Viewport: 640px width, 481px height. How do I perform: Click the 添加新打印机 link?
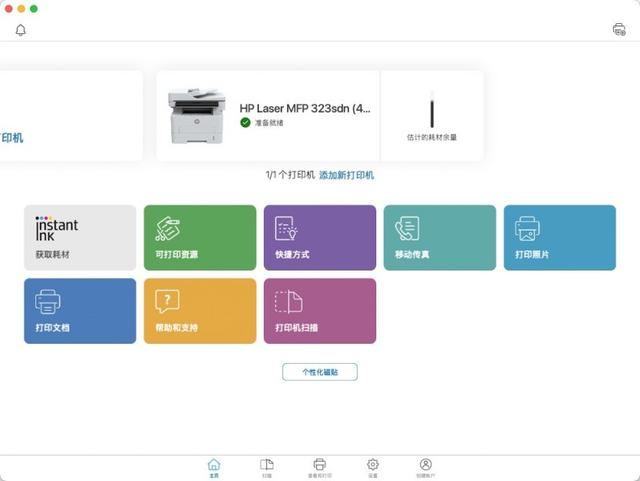(x=346, y=175)
